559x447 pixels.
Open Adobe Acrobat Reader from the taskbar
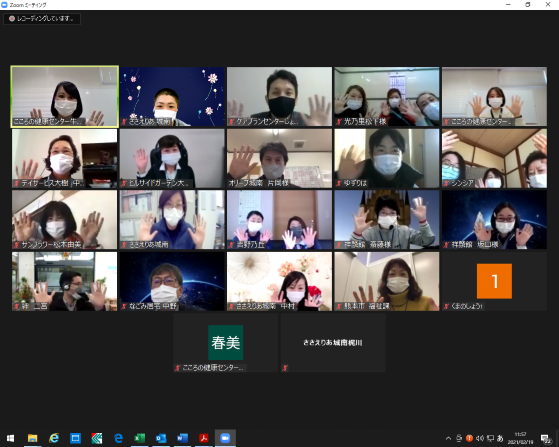[x=204, y=438]
